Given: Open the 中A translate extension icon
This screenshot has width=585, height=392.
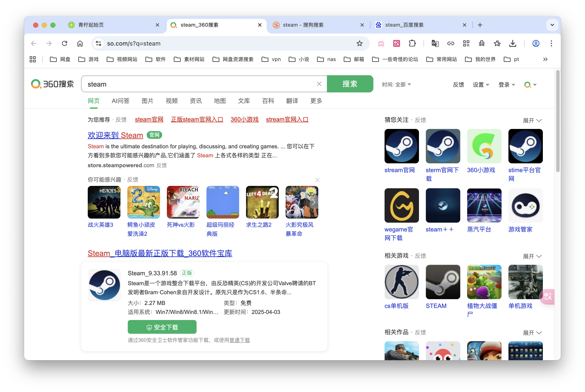Looking at the screenshot, I should pyautogui.click(x=396, y=43).
